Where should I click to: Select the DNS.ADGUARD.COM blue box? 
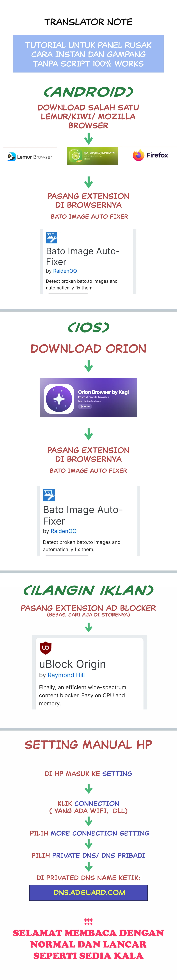tap(88, 892)
